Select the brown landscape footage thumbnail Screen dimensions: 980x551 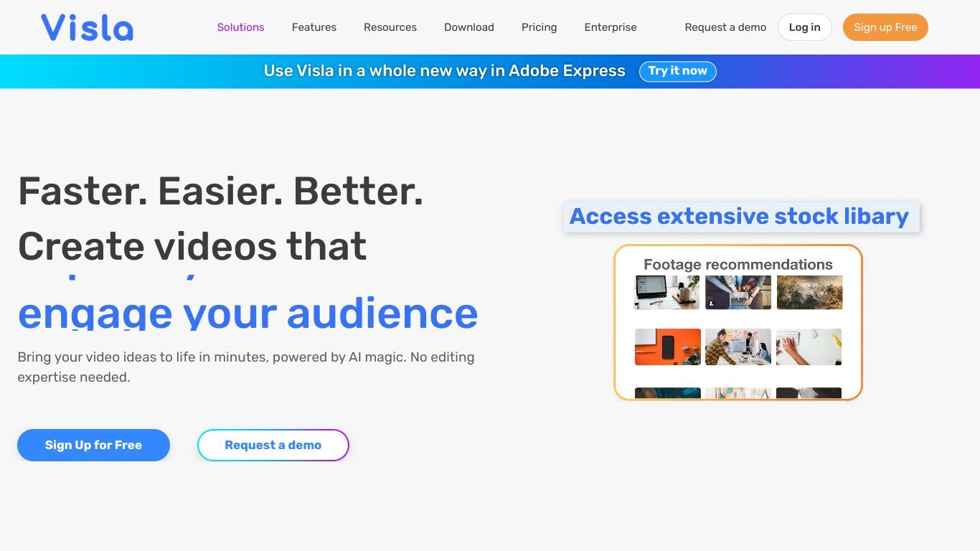(809, 293)
